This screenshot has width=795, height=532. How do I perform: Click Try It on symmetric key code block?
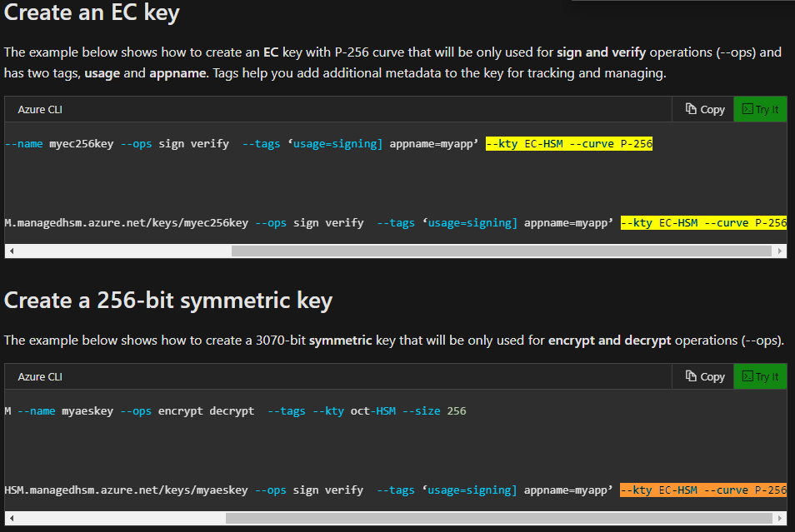click(760, 376)
